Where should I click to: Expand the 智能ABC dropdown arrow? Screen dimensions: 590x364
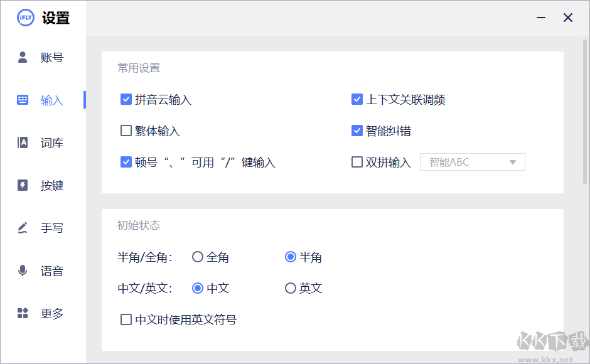pos(513,163)
